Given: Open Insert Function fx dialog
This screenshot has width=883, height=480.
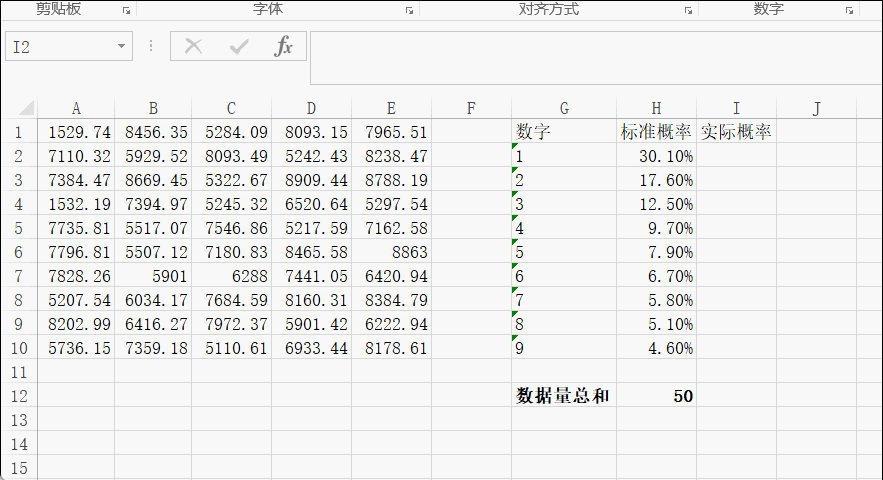Looking at the screenshot, I should pyautogui.click(x=283, y=46).
